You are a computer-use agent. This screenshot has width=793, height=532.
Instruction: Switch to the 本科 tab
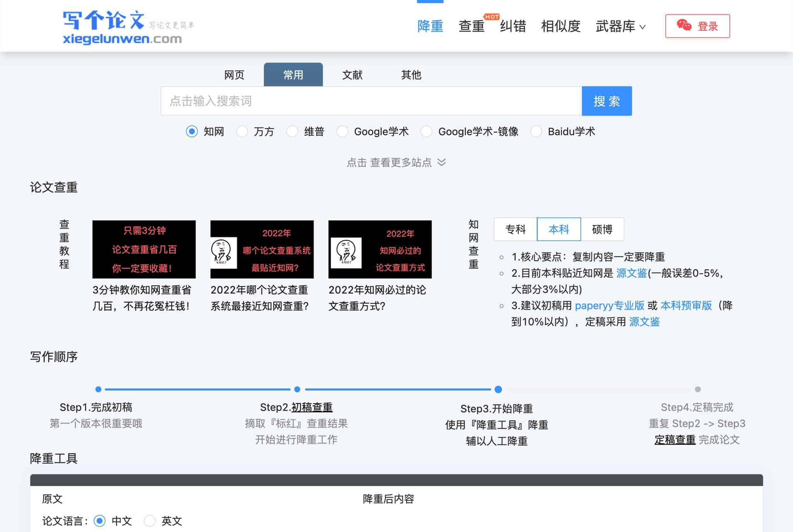point(559,229)
